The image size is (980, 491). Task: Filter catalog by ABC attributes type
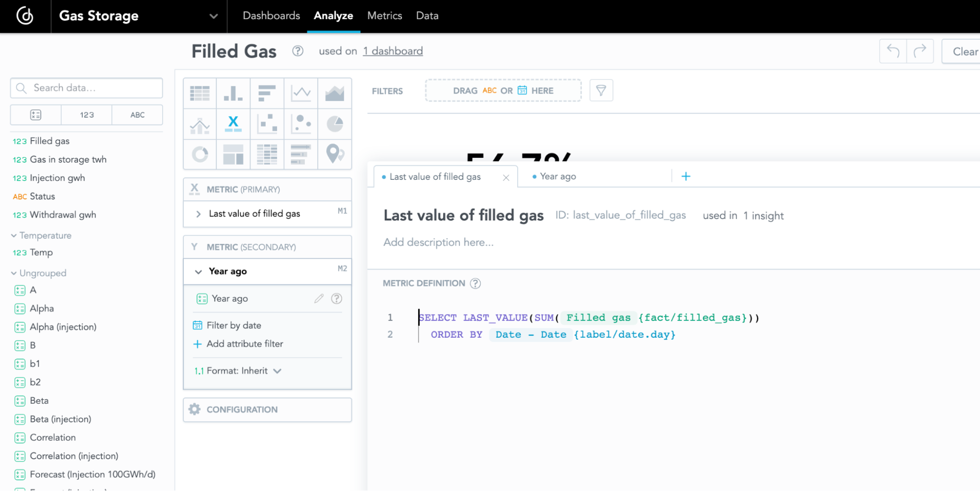click(x=137, y=115)
